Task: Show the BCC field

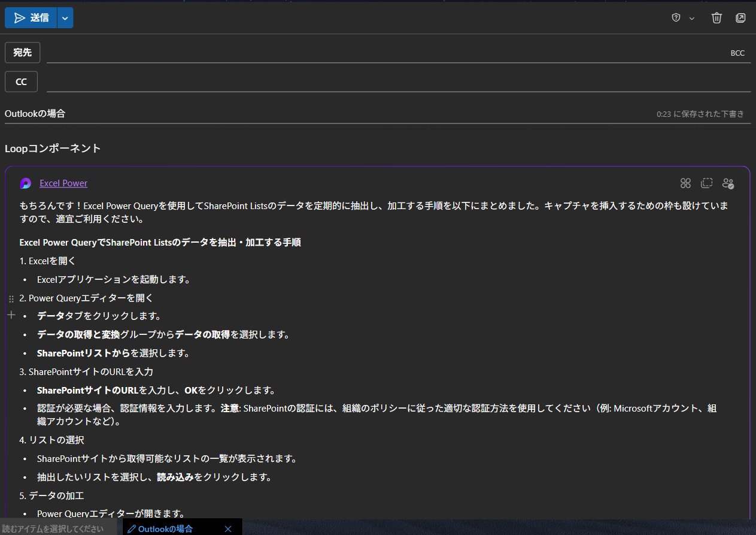Action: tap(737, 53)
